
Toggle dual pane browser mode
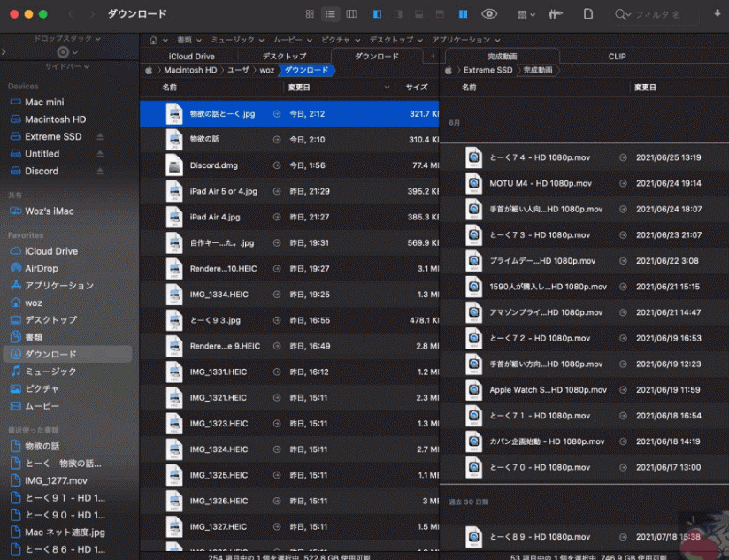463,14
